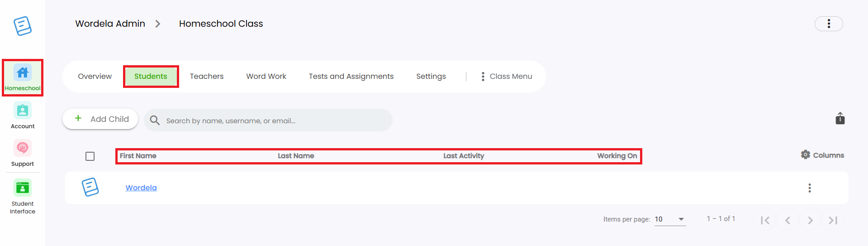Open the top-right three-dot options button
Screen dimensions: 868x246
pyautogui.click(x=829, y=24)
